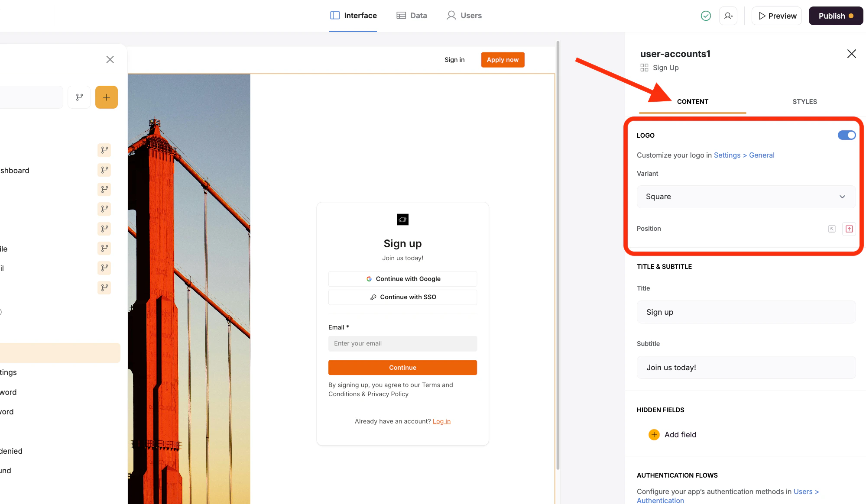Click the yellow plus Add field icon
The height and width of the screenshot is (504, 866).
point(654,435)
